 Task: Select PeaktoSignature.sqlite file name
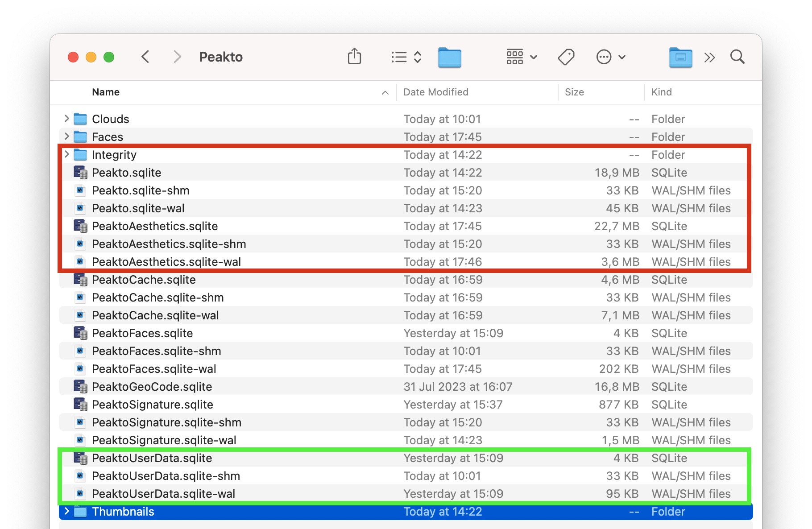pyautogui.click(x=153, y=405)
